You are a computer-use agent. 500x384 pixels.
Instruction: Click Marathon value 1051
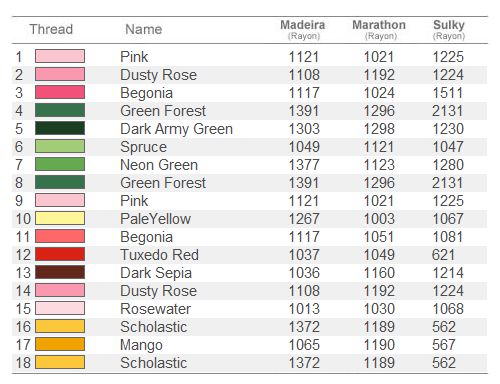tap(379, 237)
